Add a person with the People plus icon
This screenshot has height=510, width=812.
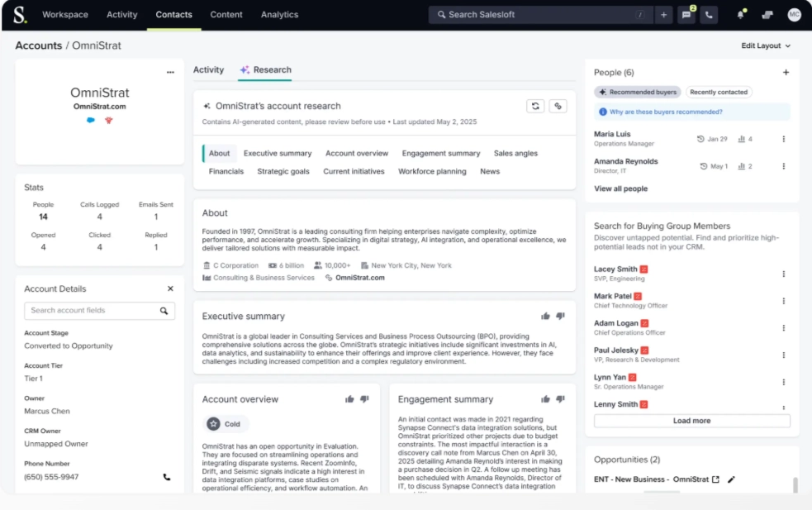[786, 73]
